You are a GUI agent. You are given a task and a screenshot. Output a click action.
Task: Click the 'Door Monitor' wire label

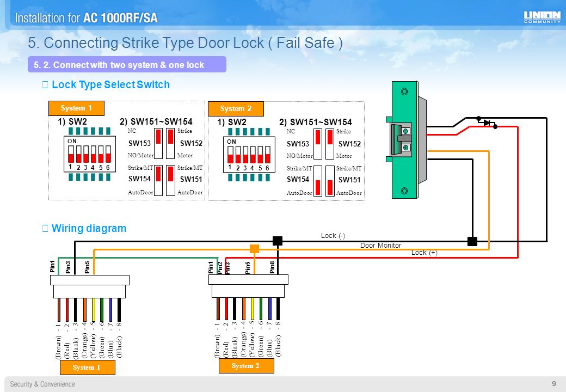tap(380, 246)
